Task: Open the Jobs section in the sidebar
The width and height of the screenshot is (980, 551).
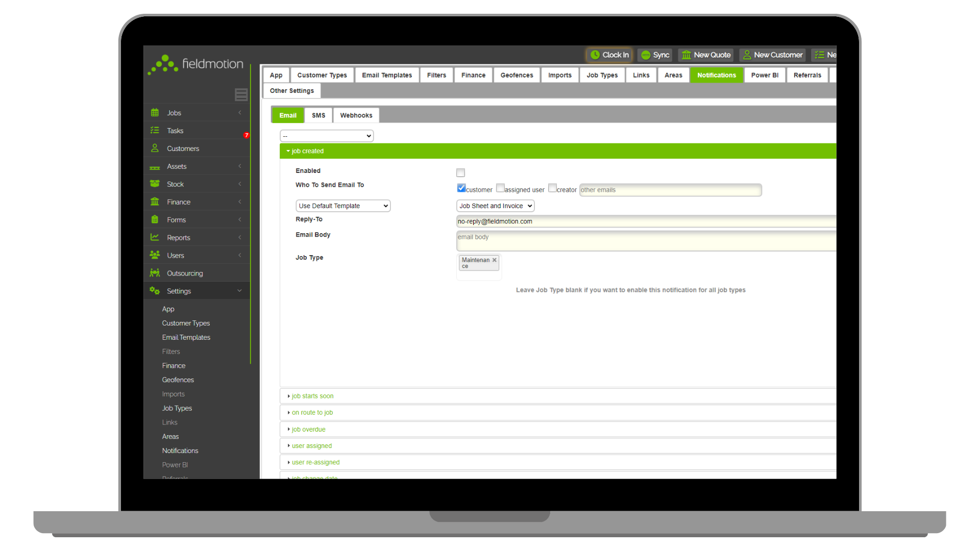Action: (174, 112)
